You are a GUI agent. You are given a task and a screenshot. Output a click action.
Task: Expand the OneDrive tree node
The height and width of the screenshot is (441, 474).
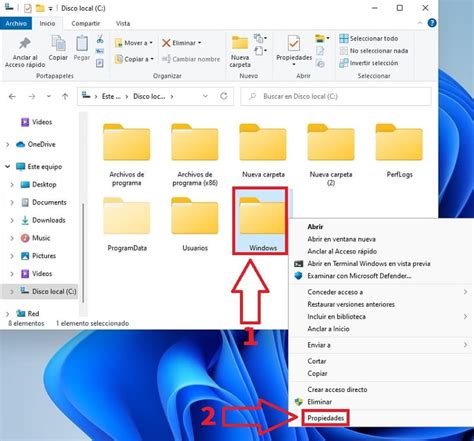coord(7,144)
